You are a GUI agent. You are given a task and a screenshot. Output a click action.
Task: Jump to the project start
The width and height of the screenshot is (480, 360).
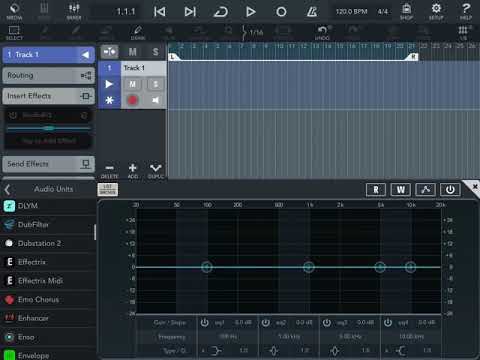coord(160,12)
